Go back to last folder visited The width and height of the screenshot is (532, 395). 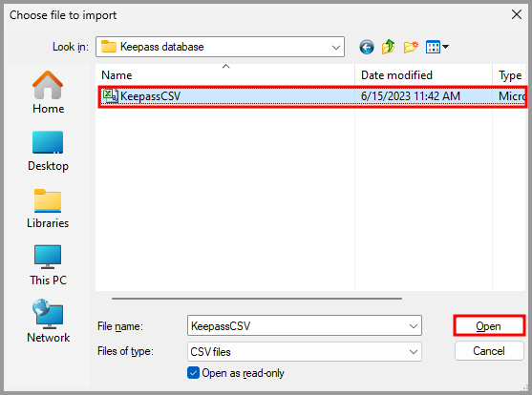367,47
